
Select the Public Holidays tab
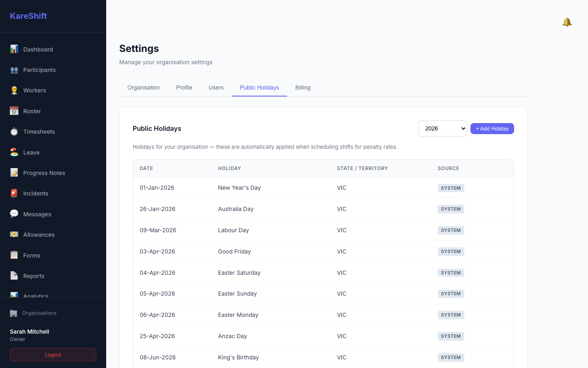click(x=259, y=88)
